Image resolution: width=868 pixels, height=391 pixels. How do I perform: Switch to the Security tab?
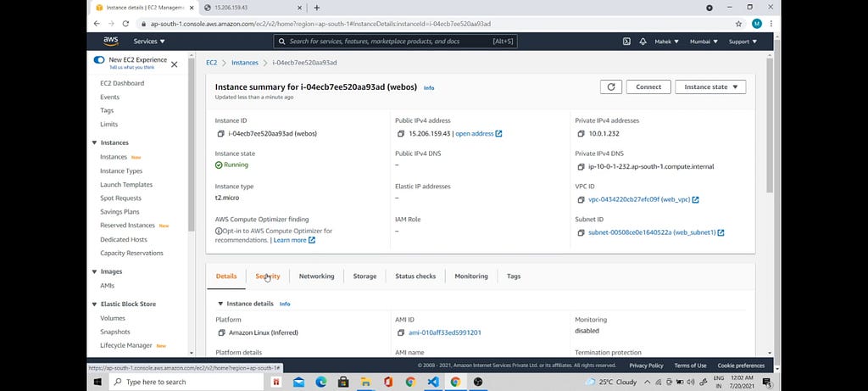[267, 276]
